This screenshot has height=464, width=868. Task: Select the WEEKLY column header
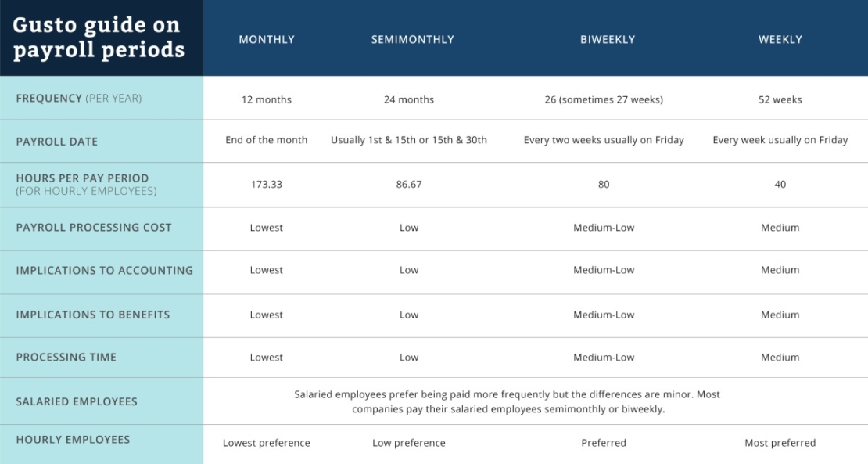[x=780, y=40]
